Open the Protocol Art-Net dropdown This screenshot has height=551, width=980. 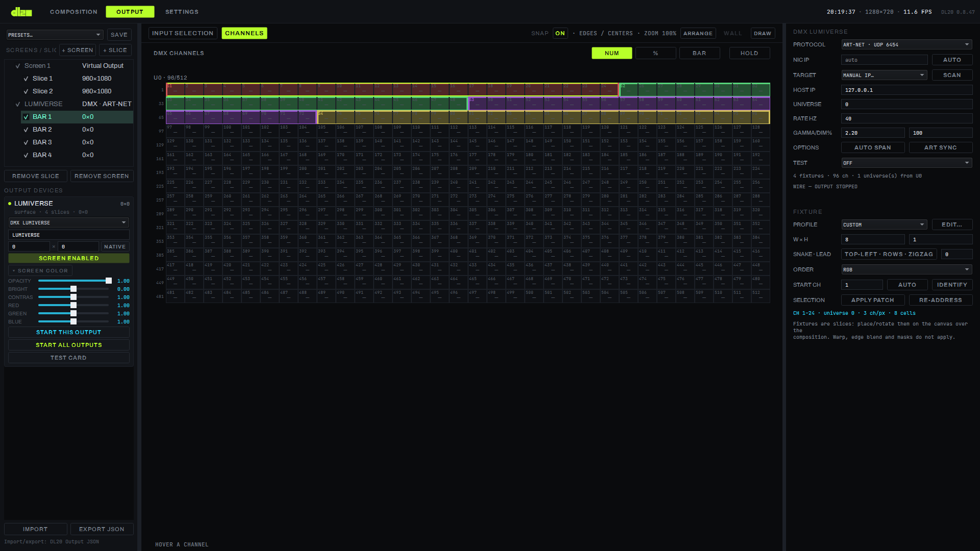[906, 45]
